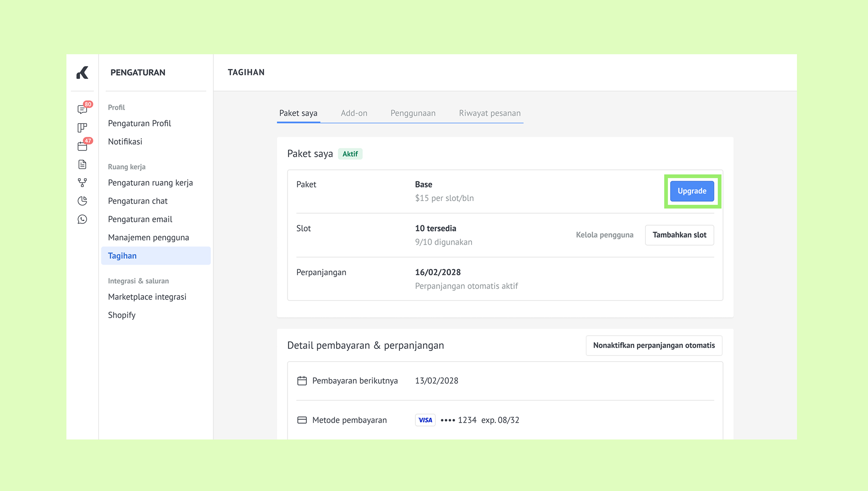
Task: Click the Profil section label
Action: (116, 107)
